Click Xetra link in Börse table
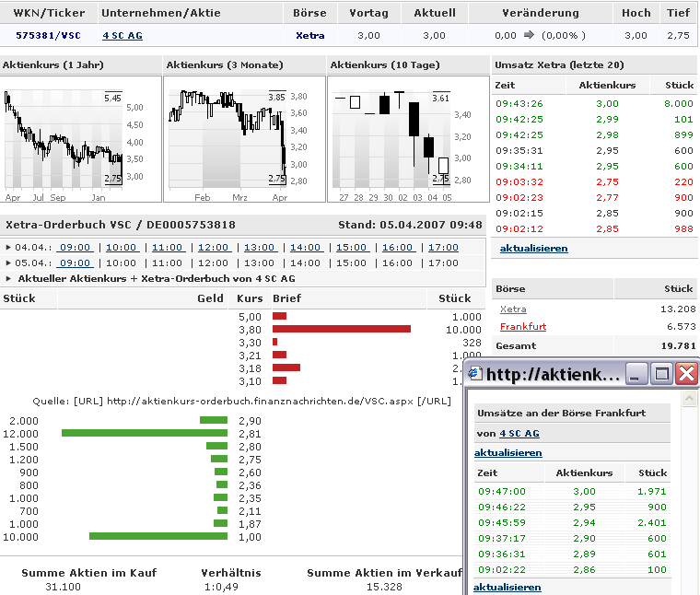700x595 pixels. (x=513, y=309)
